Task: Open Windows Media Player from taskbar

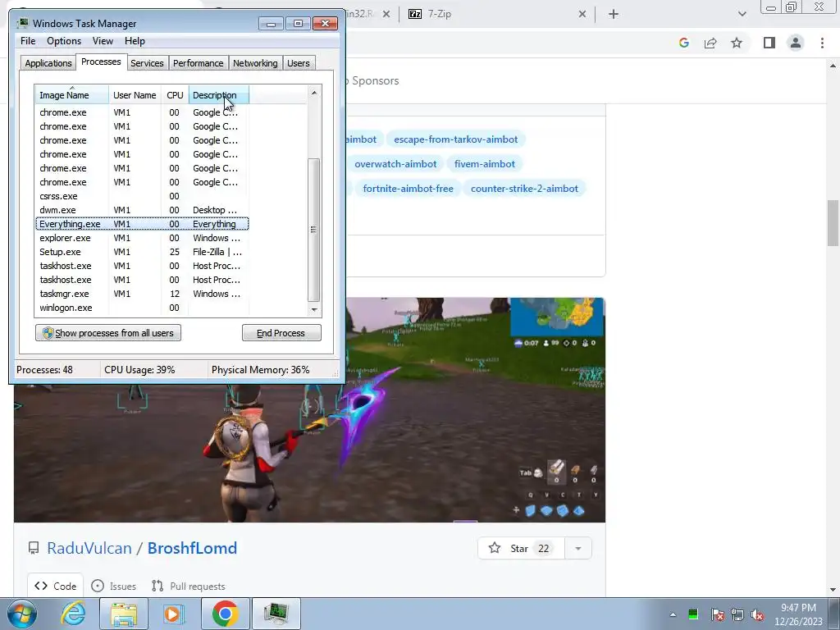Action: [172, 614]
